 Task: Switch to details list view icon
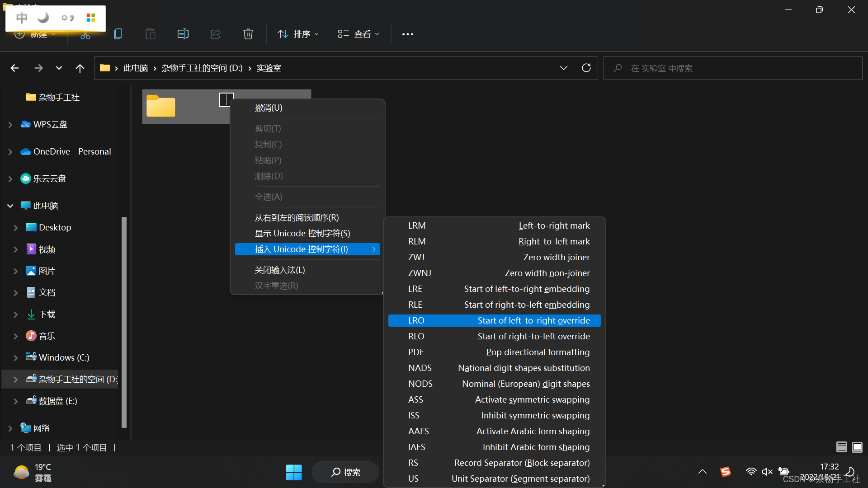click(x=841, y=447)
